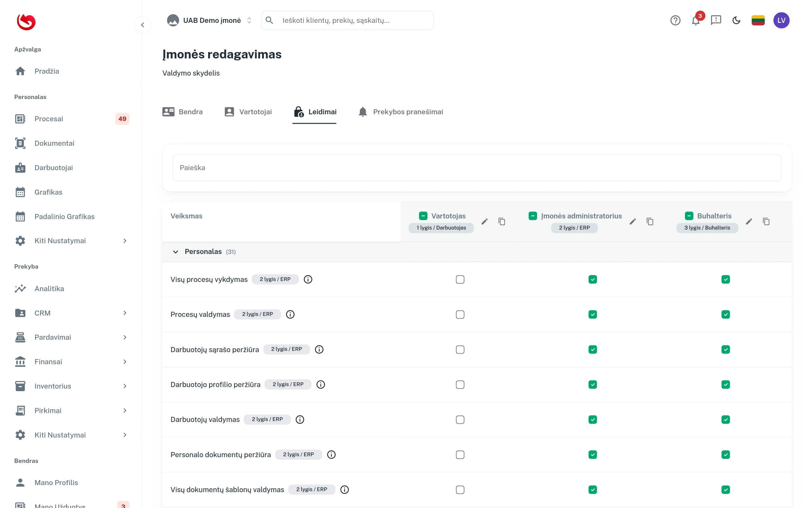
Task: Show info for Procesų valdymas
Action: click(290, 314)
